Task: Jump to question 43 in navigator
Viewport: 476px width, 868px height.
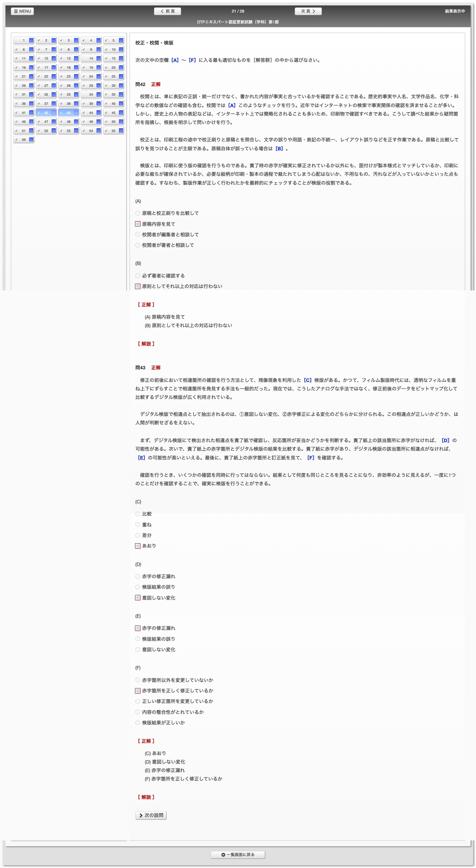Action: pos(69,113)
